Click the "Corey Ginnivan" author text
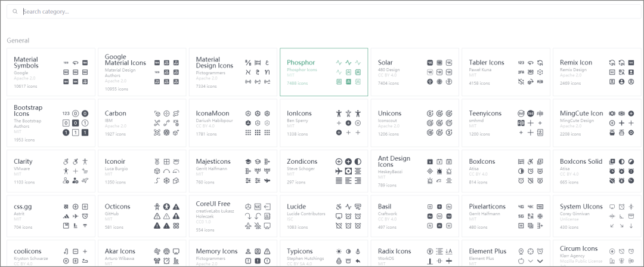The image size is (644, 267). pos(574,214)
